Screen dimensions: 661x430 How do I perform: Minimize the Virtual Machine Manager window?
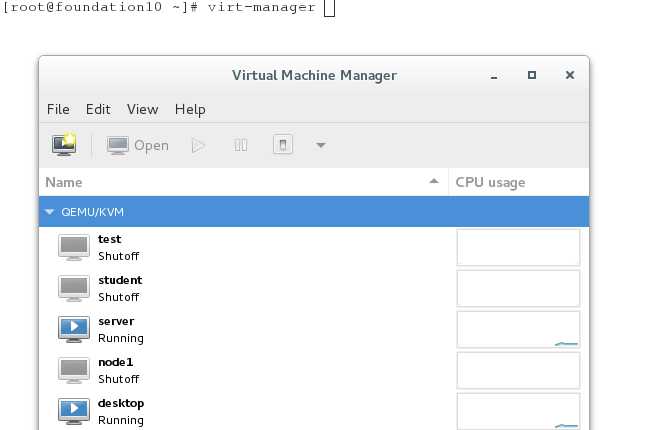[494, 75]
